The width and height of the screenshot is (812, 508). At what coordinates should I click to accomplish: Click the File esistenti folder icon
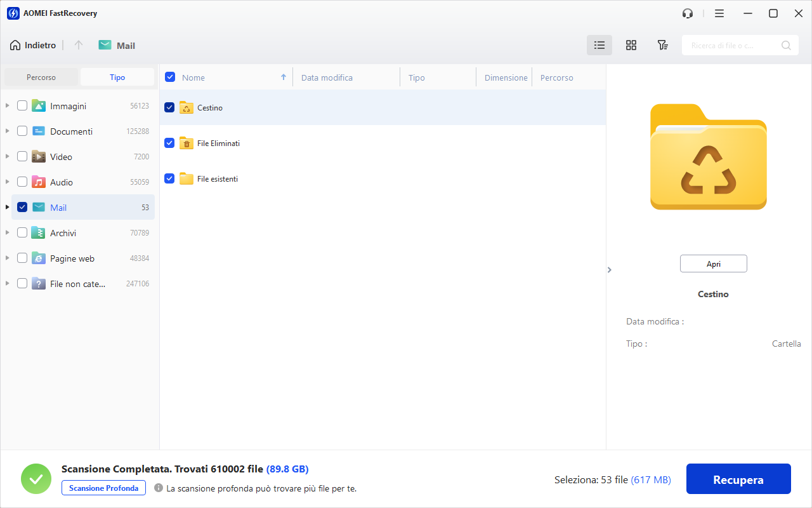point(187,178)
